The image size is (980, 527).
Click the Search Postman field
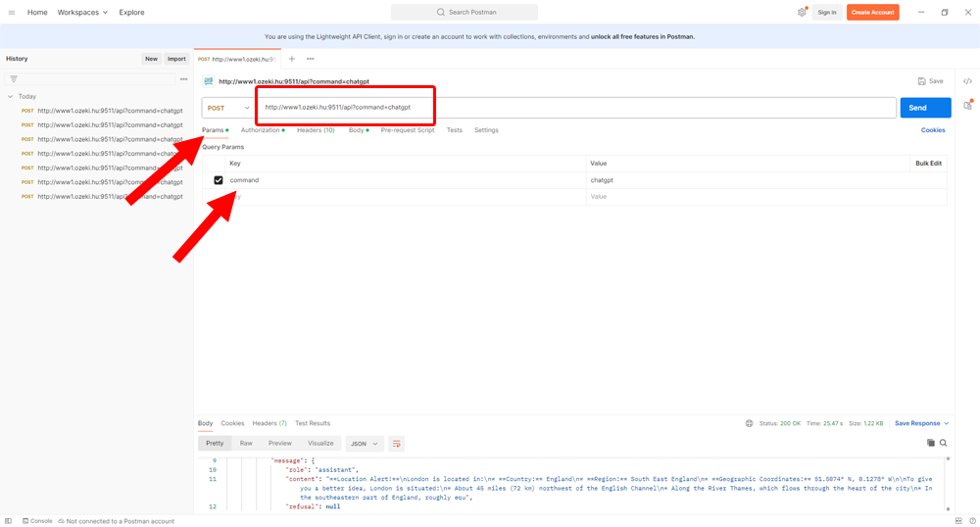click(x=465, y=12)
